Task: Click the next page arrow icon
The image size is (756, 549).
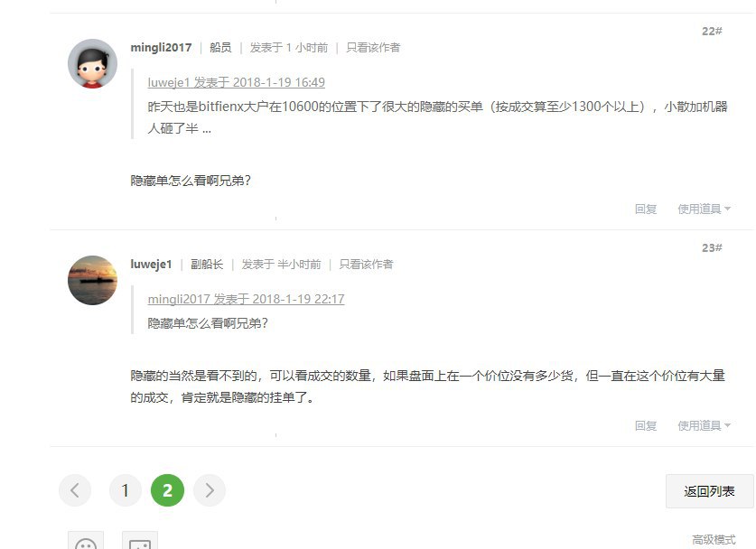Action: coord(210,490)
